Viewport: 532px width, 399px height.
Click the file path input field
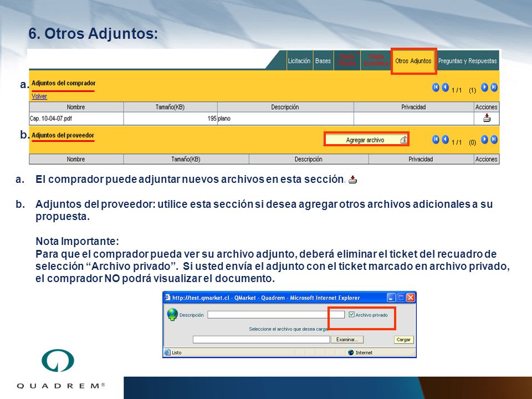(261, 339)
